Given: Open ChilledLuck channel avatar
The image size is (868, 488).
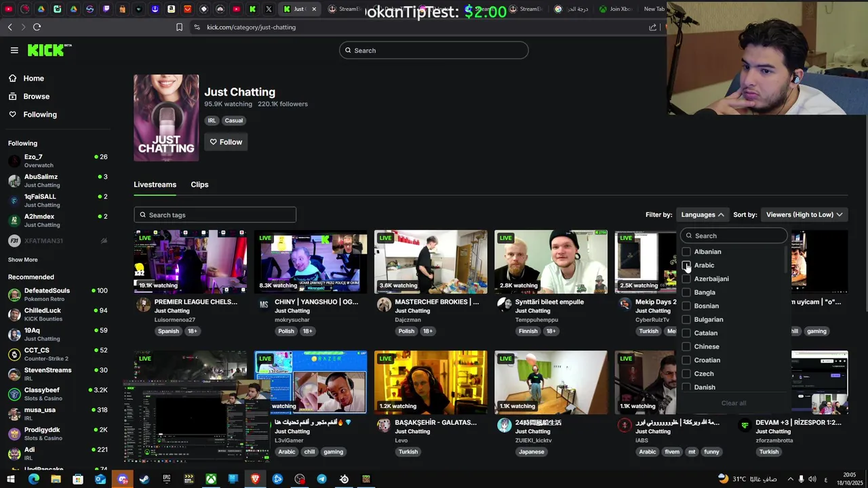Looking at the screenshot, I should [x=14, y=314].
